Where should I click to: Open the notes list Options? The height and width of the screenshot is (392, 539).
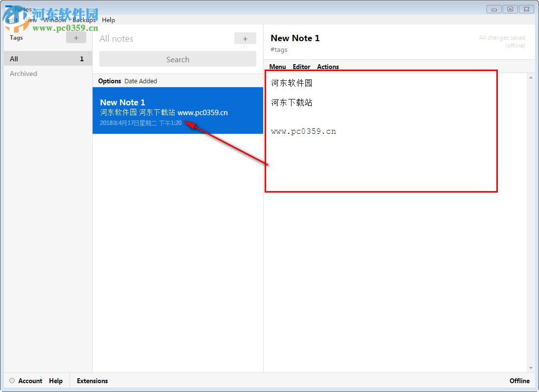coord(109,81)
